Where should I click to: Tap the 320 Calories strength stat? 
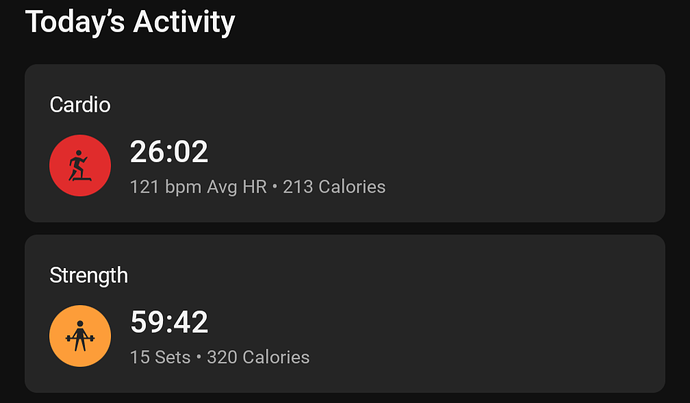click(x=258, y=357)
